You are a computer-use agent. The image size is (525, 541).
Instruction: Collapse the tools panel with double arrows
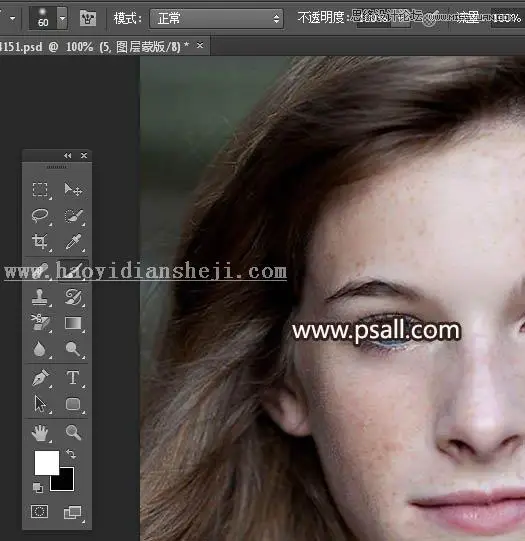click(68, 156)
